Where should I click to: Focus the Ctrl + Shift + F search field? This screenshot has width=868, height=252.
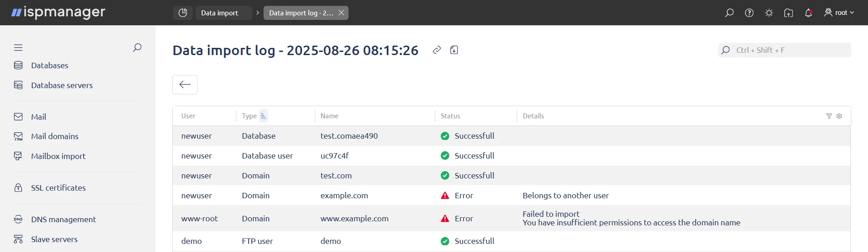tap(784, 50)
